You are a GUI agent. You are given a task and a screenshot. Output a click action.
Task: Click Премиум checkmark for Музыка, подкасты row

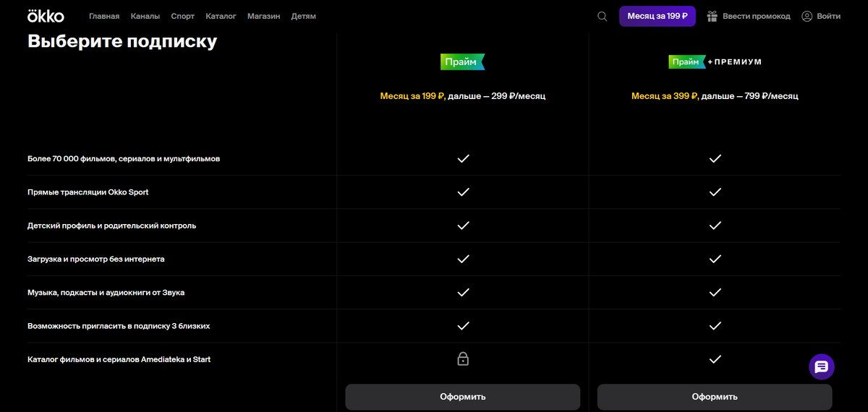715,293
